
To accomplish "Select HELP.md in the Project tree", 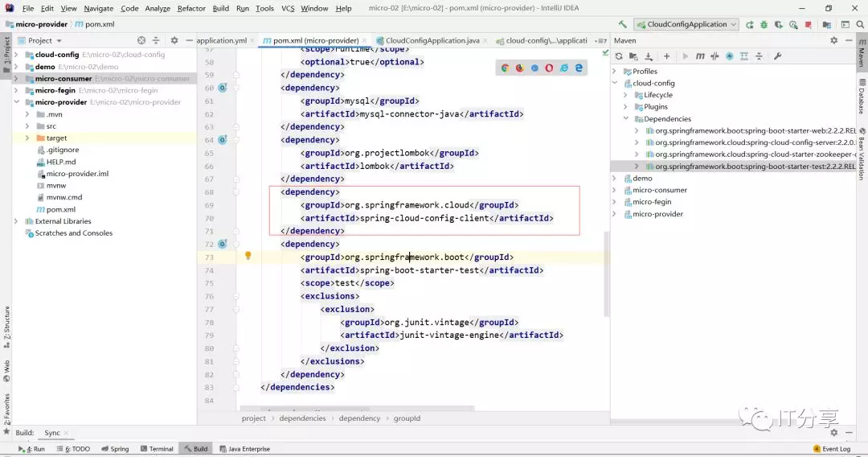I will 61,162.
